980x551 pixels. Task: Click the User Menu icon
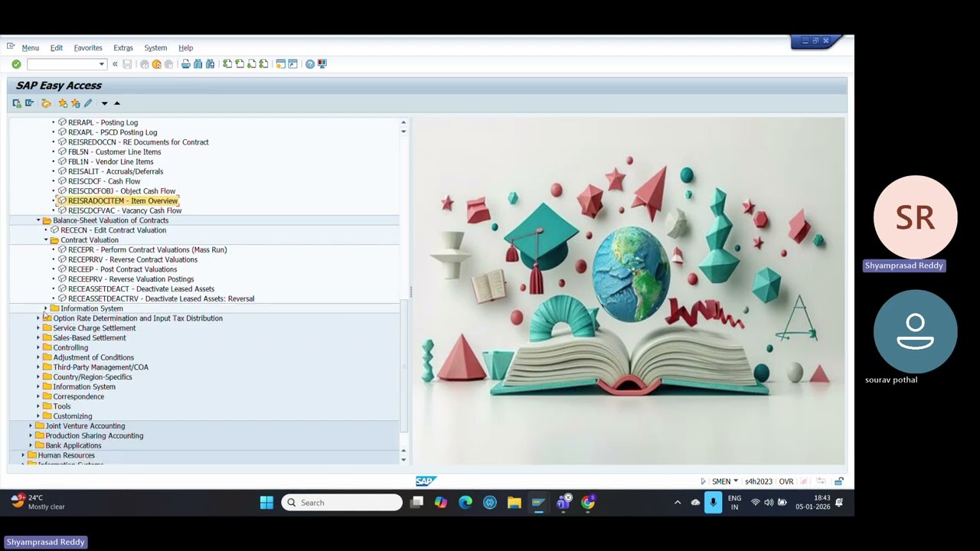coord(17,103)
